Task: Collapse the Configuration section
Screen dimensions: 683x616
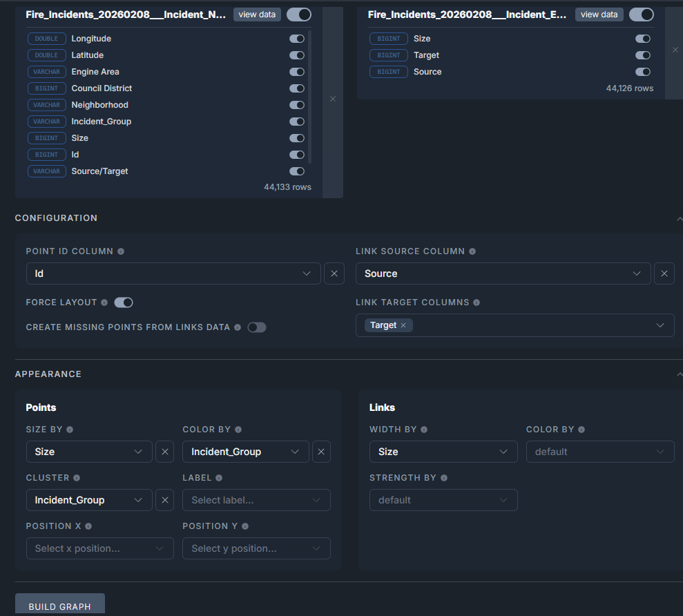Action: click(679, 218)
